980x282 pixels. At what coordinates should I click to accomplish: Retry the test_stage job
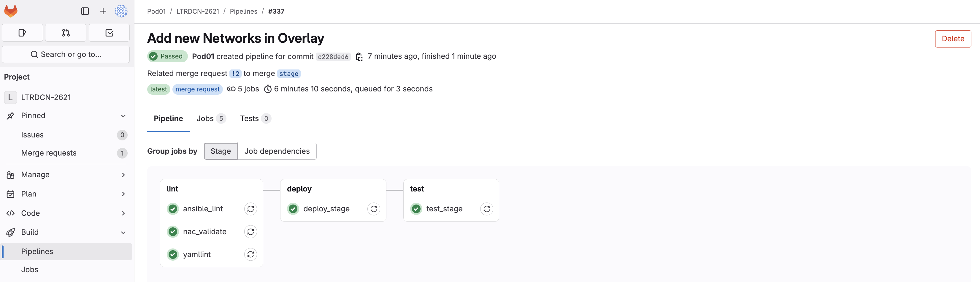coord(486,209)
